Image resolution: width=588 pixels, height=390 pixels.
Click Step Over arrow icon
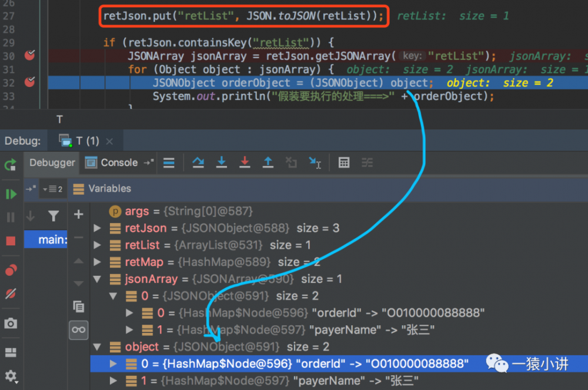click(x=198, y=162)
